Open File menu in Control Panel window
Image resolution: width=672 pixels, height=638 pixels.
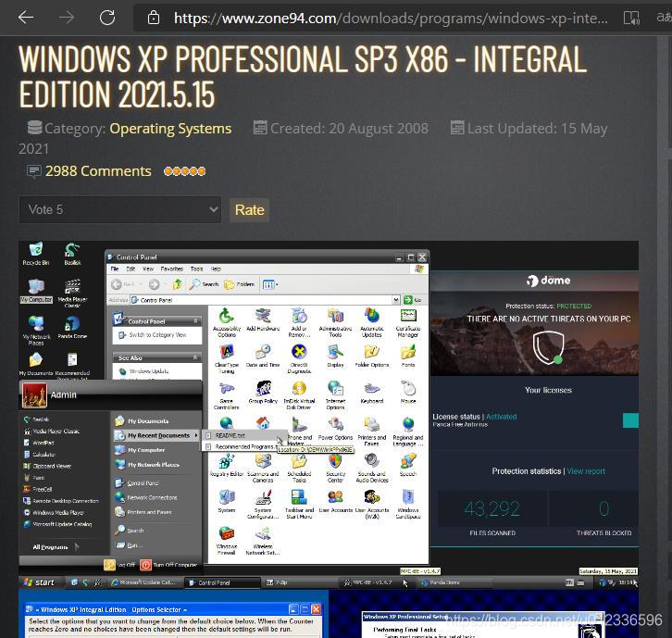coord(115,269)
